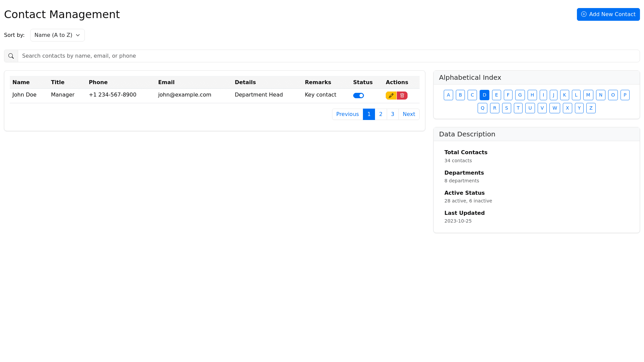Toggle John Doe's active status switch
This screenshot has height=362, width=644.
358,96
